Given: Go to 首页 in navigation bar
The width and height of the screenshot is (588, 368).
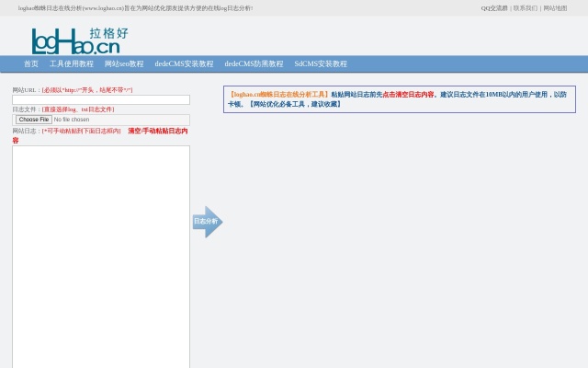Looking at the screenshot, I should [31, 64].
